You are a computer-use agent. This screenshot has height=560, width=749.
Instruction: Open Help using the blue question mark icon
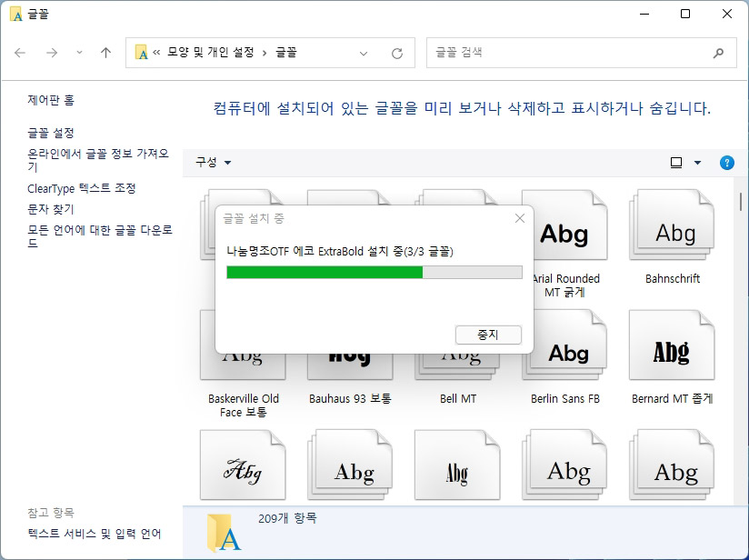[x=726, y=162]
